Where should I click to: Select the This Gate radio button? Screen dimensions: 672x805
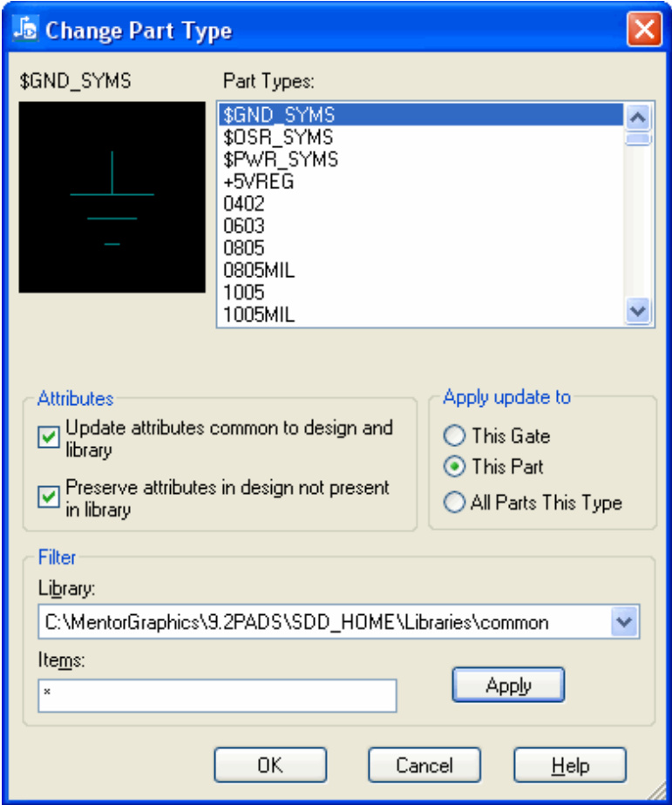(454, 436)
